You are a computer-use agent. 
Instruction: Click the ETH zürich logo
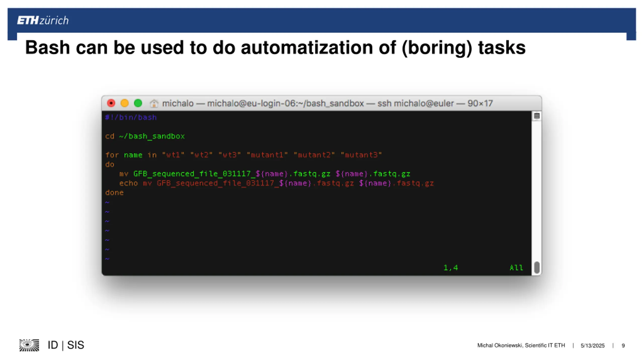43,20
